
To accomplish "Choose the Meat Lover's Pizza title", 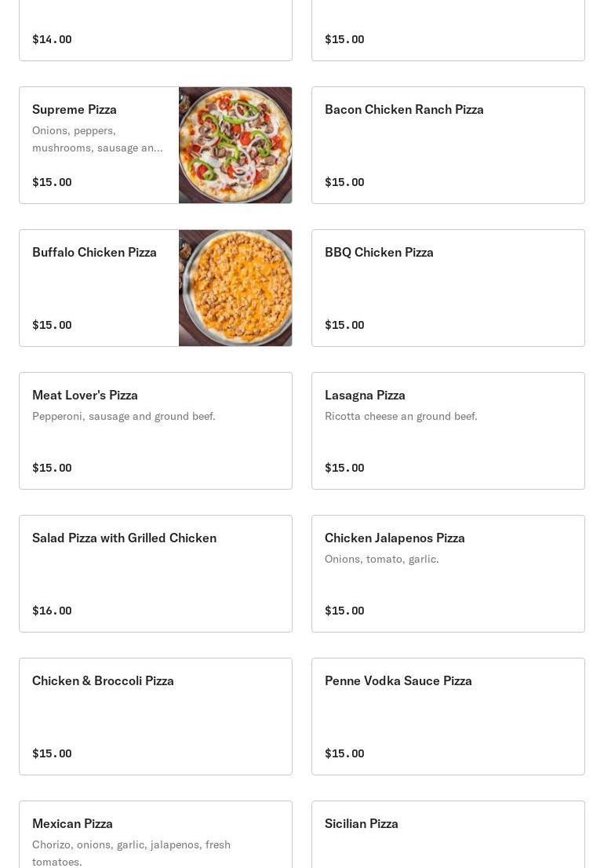I will [85, 395].
